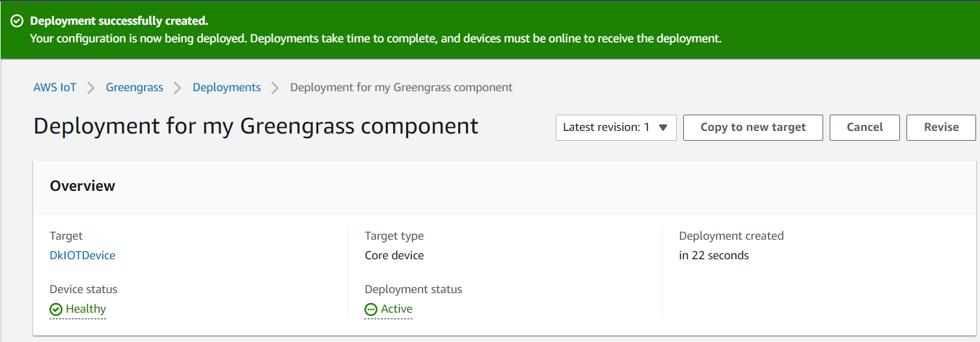Select the current breadcrumb page title text
Viewport: 980px width, 342px height.
(402, 87)
